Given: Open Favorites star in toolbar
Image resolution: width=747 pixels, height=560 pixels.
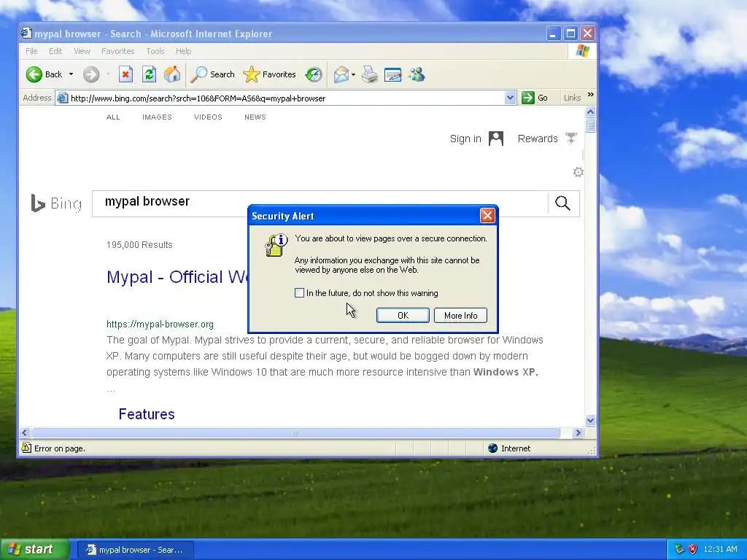Looking at the screenshot, I should pyautogui.click(x=251, y=74).
